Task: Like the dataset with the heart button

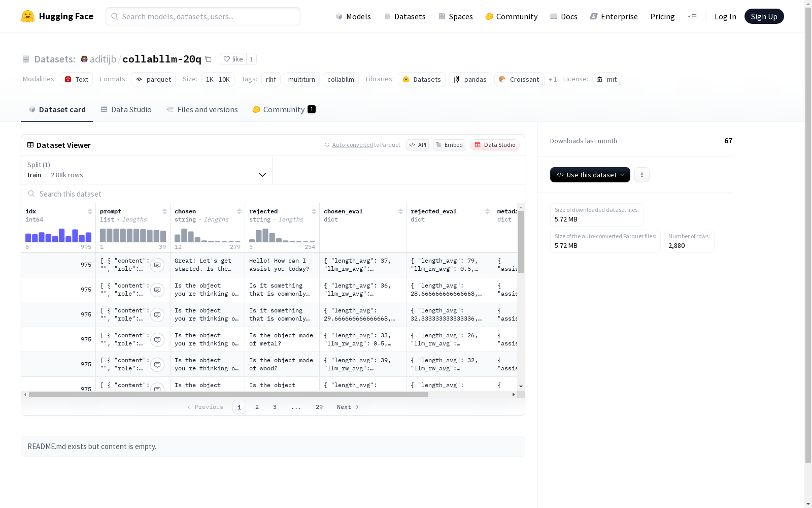Action: pyautogui.click(x=233, y=59)
